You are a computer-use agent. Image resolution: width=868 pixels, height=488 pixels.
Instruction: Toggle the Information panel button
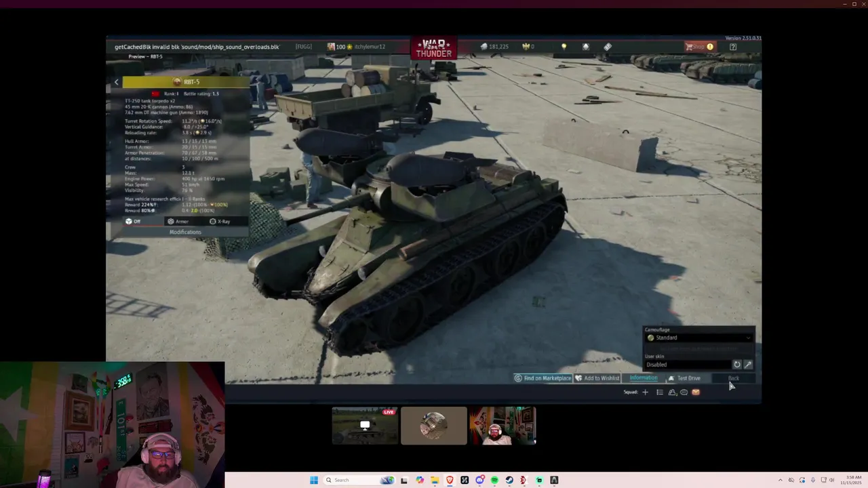pos(643,378)
